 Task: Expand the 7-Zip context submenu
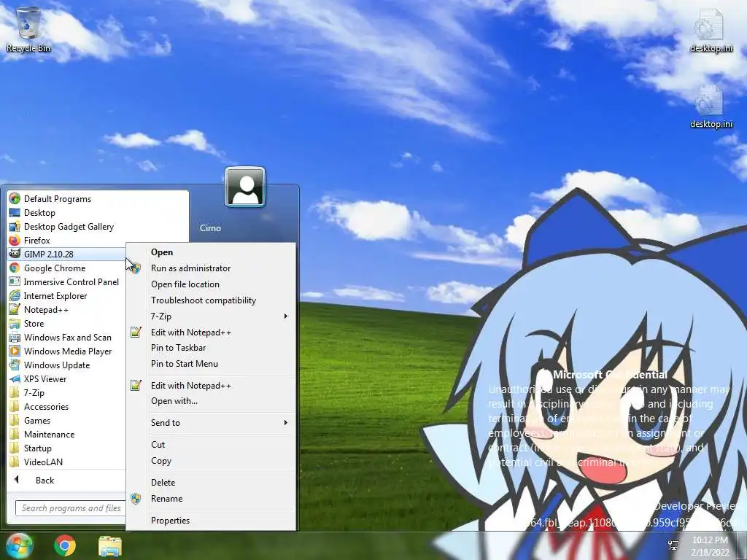click(x=212, y=316)
